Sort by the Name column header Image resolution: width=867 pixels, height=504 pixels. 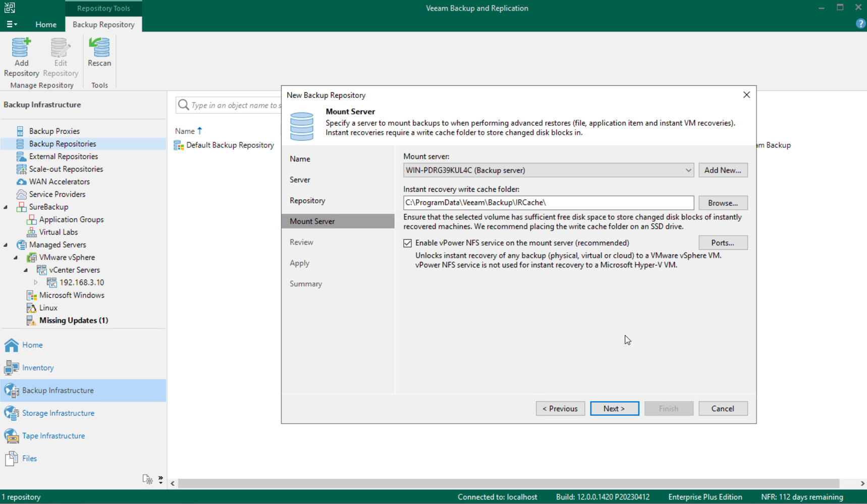tap(185, 131)
